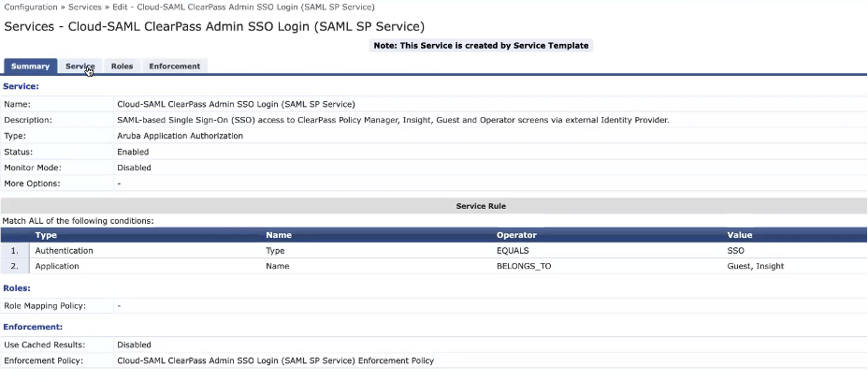The width and height of the screenshot is (868, 382).
Task: Select the Enforcement tab
Action: coord(174,66)
